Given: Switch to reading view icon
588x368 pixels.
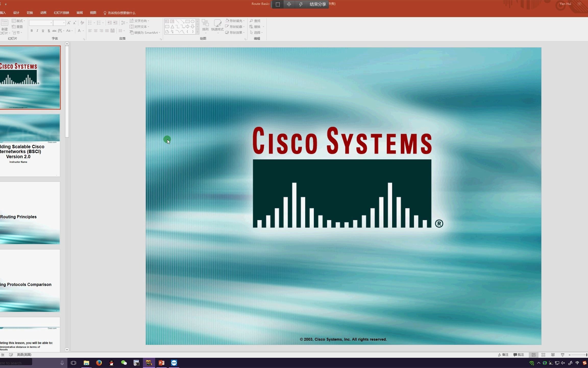Looking at the screenshot, I should pos(553,355).
